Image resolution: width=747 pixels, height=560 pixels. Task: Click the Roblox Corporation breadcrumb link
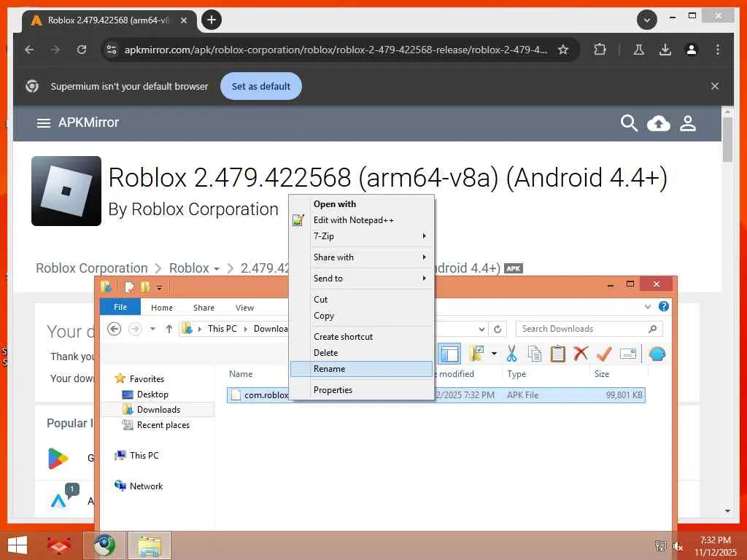(x=91, y=268)
